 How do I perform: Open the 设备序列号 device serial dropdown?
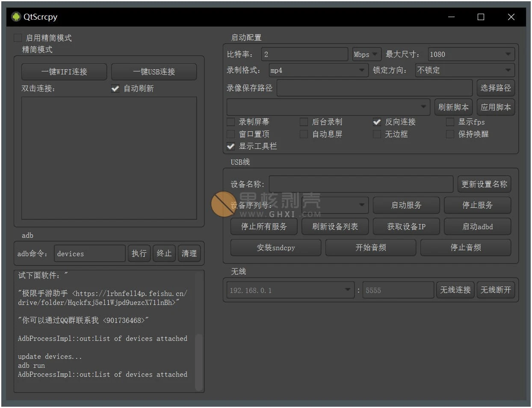362,205
